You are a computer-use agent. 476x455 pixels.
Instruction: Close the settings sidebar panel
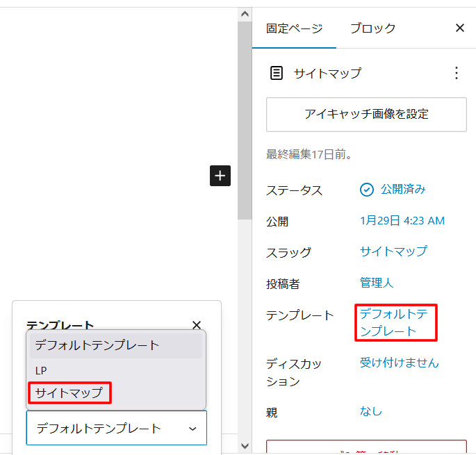click(459, 28)
